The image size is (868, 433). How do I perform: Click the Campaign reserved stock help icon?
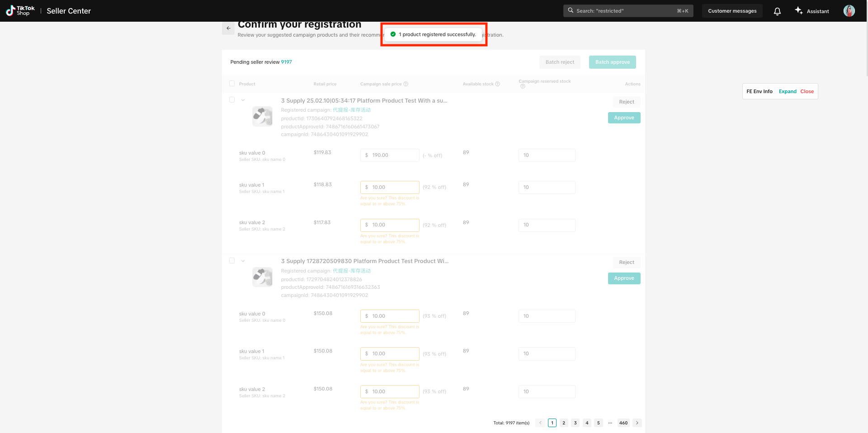pyautogui.click(x=523, y=86)
